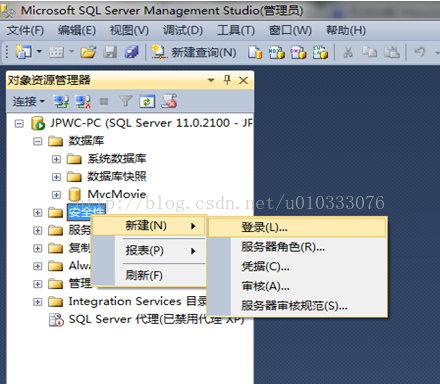Screen dimensions: 440x384
Task: Click the DMX query icon
Action: 298,52
